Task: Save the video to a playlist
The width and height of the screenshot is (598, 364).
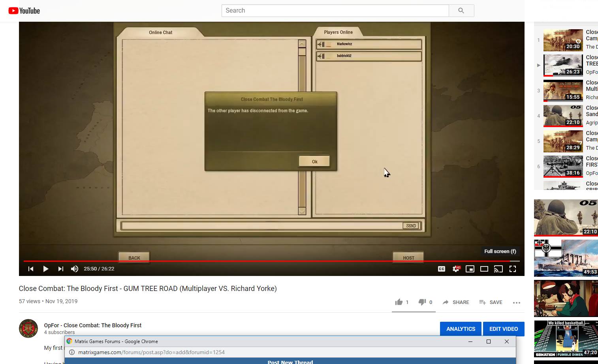Action: [x=491, y=302]
